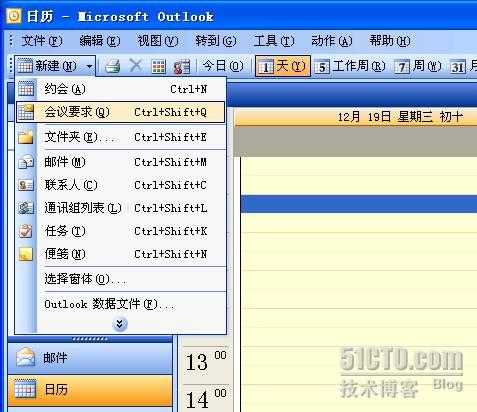Click the 便笺 yellow note icon
477x412 pixels.
(x=26, y=254)
